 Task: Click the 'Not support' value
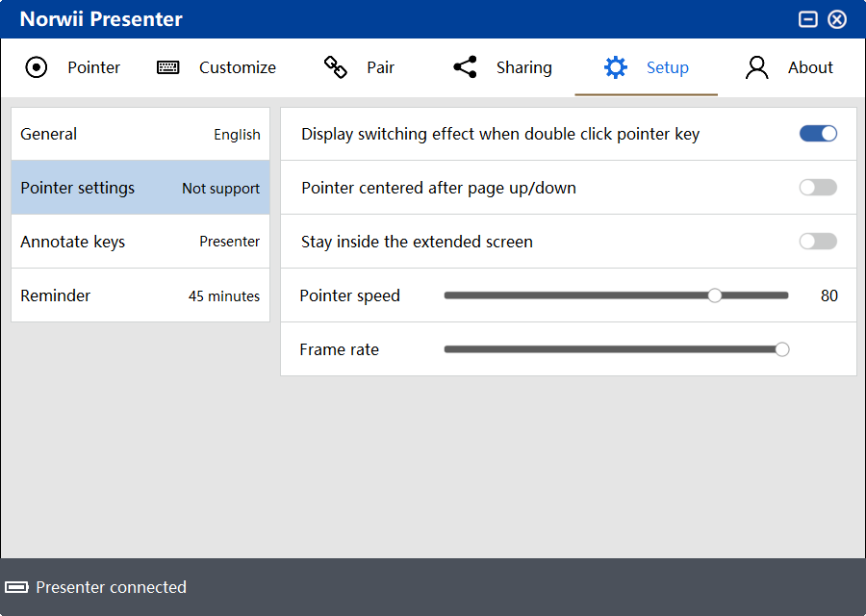(x=221, y=189)
